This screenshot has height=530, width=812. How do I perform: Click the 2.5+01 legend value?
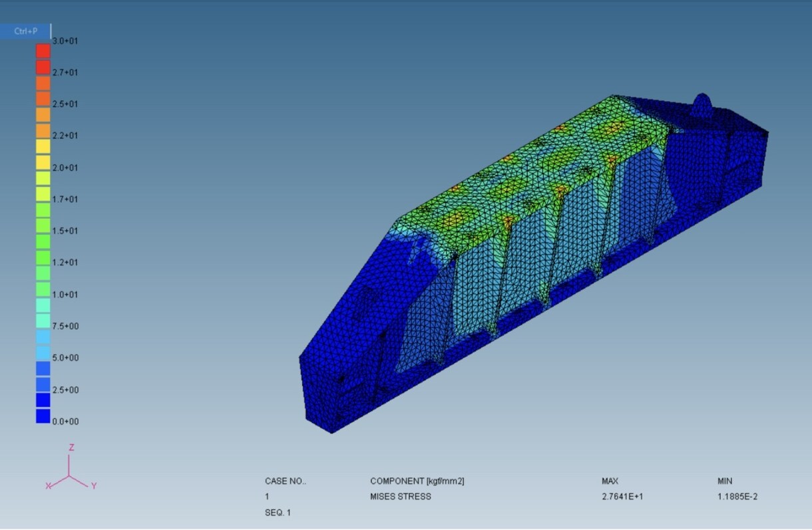[x=66, y=104]
